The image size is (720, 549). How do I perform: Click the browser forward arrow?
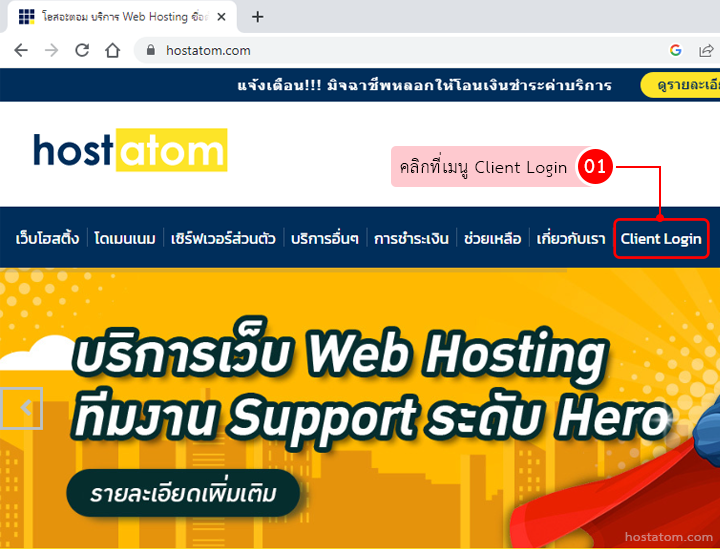[x=51, y=50]
